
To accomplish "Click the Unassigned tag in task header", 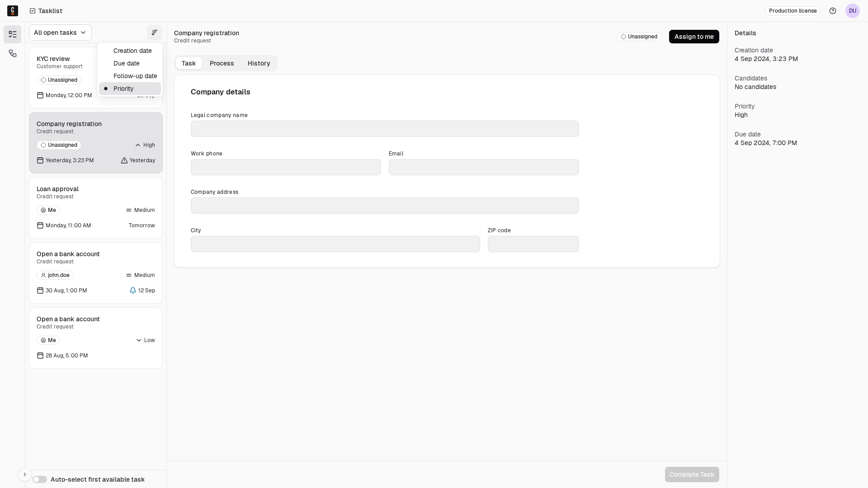I will click(x=639, y=37).
